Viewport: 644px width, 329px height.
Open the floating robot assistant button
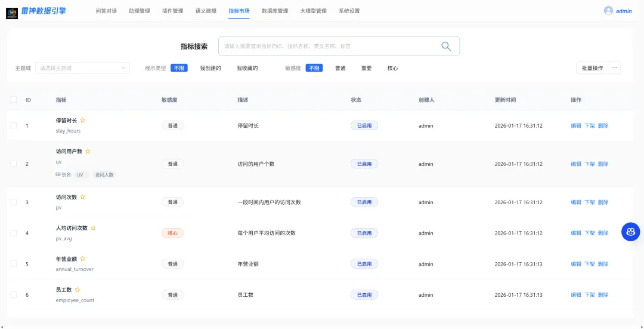[x=630, y=232]
